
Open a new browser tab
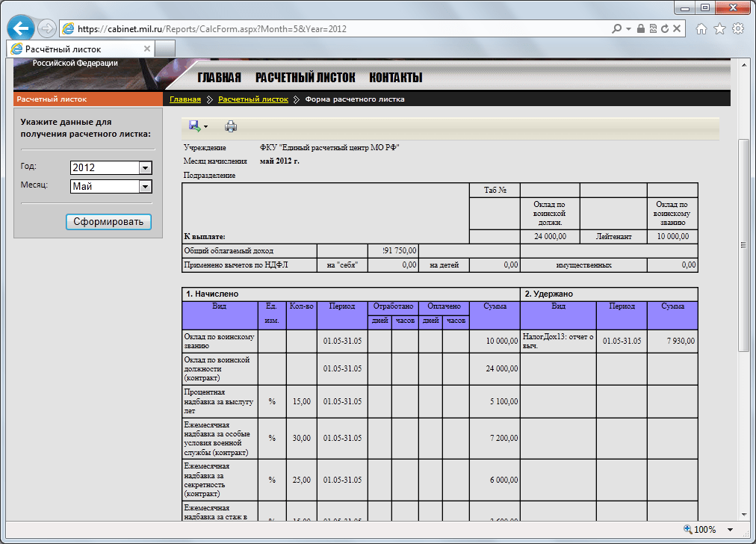pyautogui.click(x=165, y=49)
